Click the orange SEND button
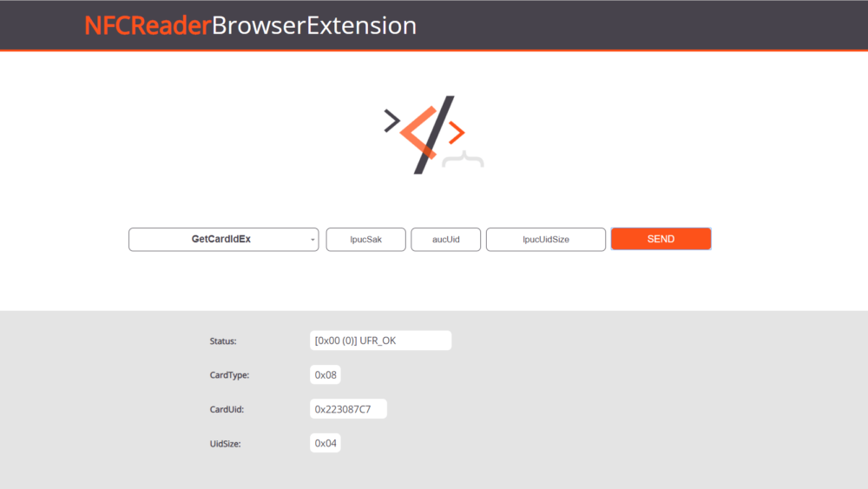The image size is (868, 489). tap(661, 239)
